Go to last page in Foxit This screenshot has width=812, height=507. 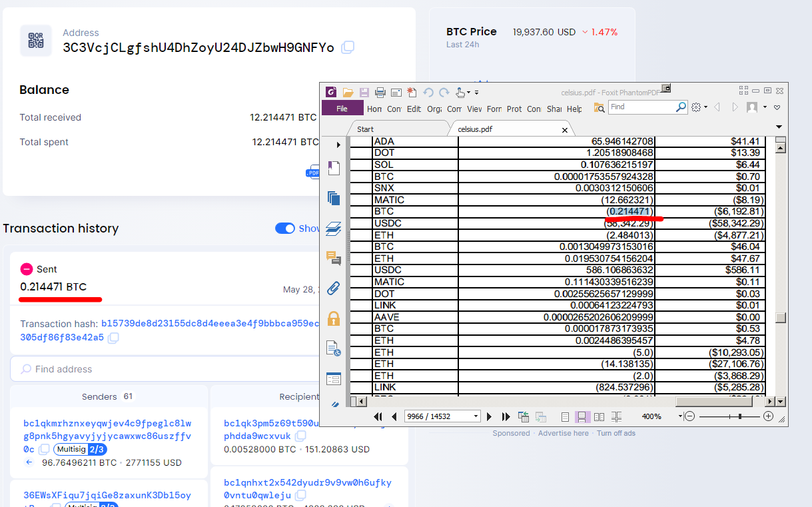[x=506, y=416]
